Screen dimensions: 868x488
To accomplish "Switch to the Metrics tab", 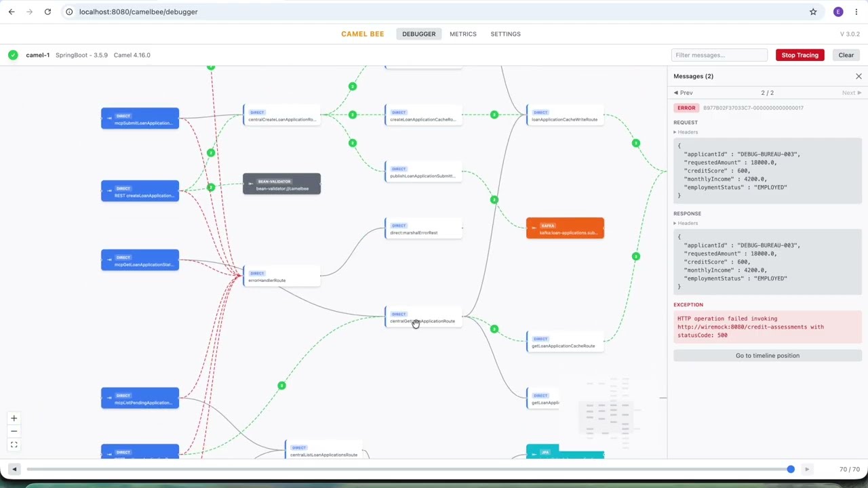I will pyautogui.click(x=463, y=34).
